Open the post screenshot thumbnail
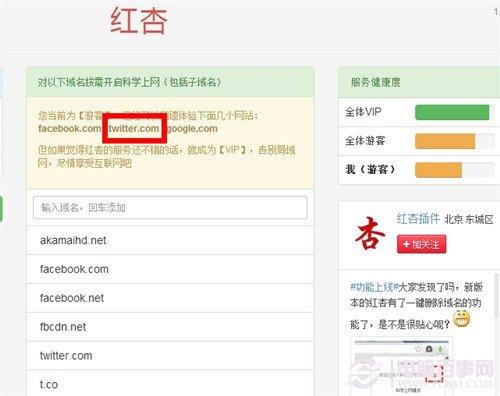This screenshot has height=396, width=500. (x=401, y=366)
